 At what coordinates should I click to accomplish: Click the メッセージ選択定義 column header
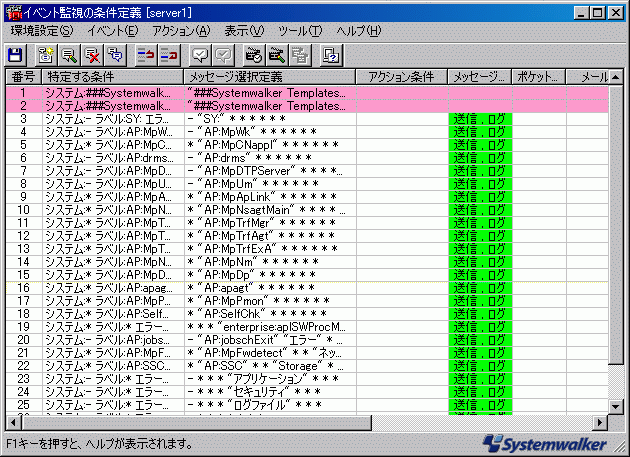270,77
